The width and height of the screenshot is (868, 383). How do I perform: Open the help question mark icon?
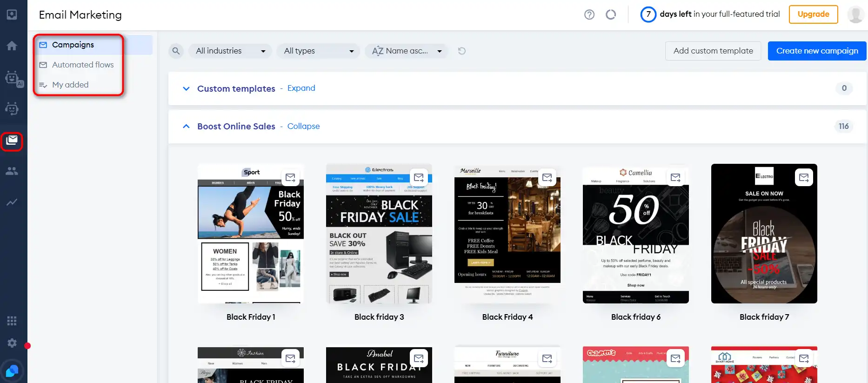click(589, 14)
